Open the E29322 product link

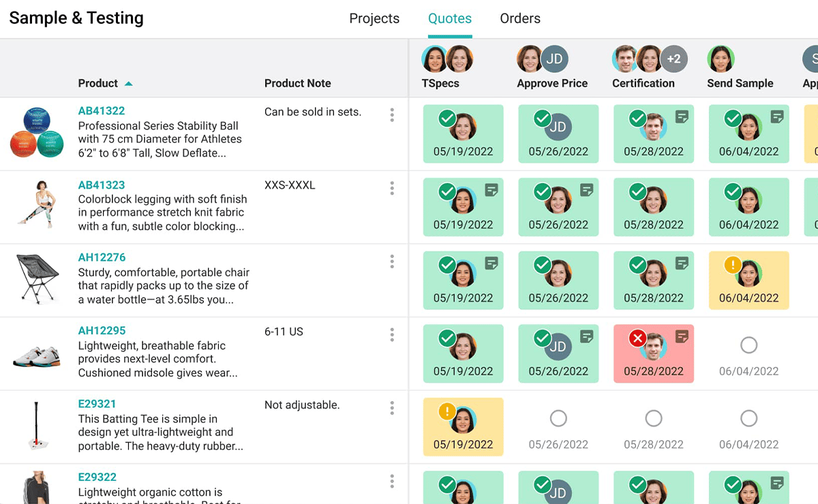click(x=96, y=477)
